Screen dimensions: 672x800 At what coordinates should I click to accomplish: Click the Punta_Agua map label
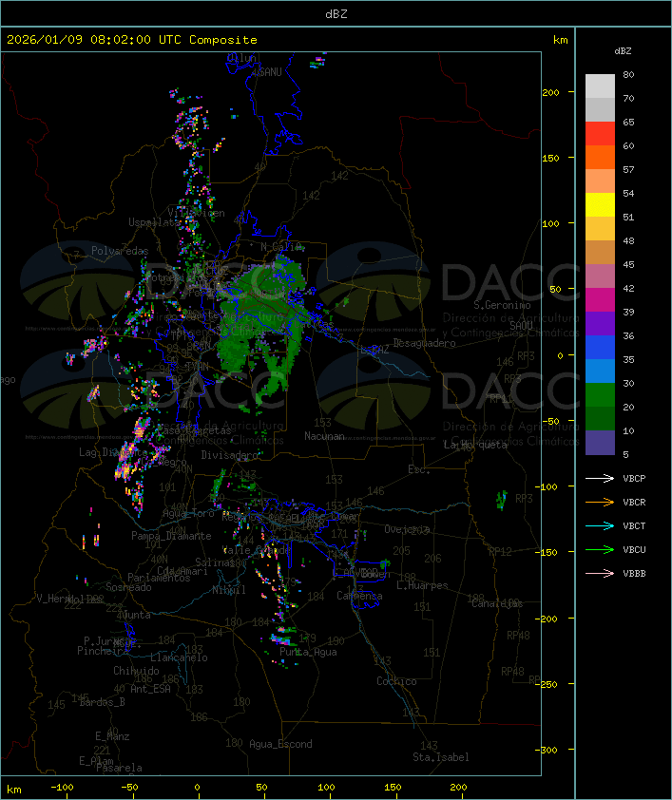(x=308, y=652)
